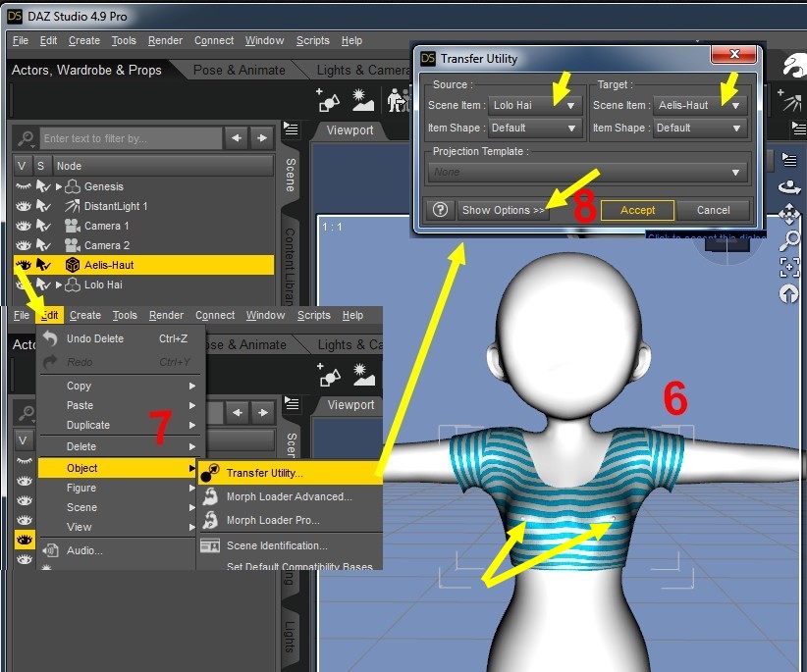This screenshot has width=807, height=672.
Task: Toggle selectable arrow for DistantLight 1
Action: click(43, 206)
